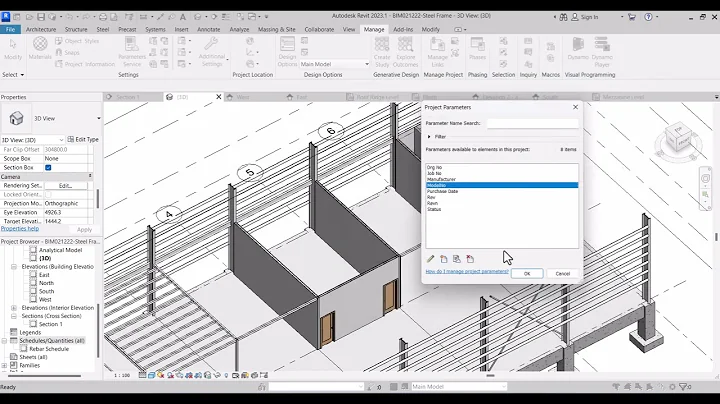Close the Project Parameters dialog
720x404 pixels.
click(575, 107)
